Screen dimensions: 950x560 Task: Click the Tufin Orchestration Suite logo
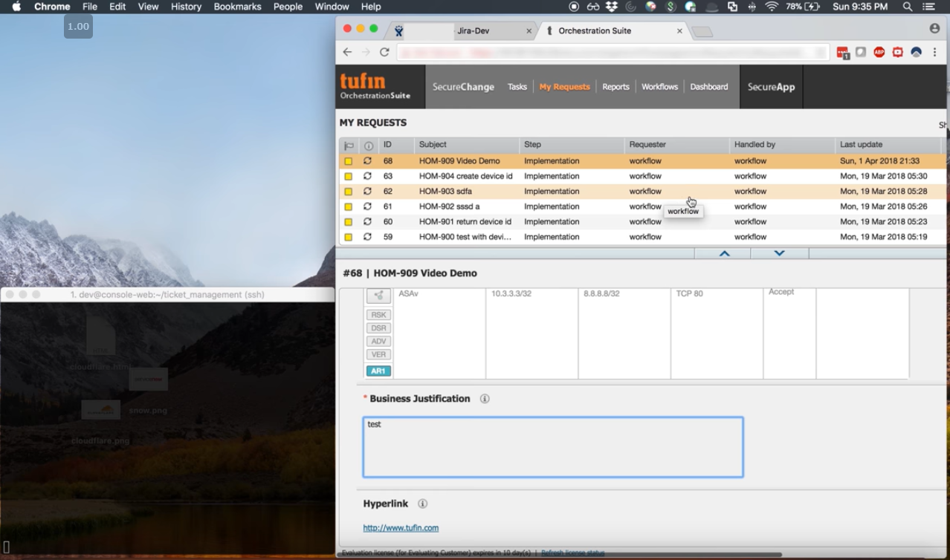(375, 86)
